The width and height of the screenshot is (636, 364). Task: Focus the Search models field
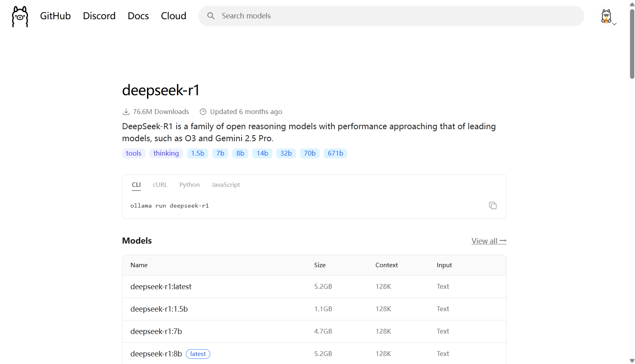396,16
